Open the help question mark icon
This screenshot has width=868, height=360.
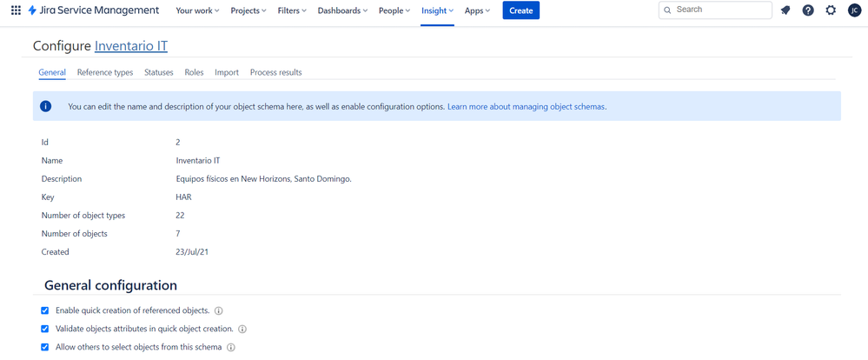[808, 10]
